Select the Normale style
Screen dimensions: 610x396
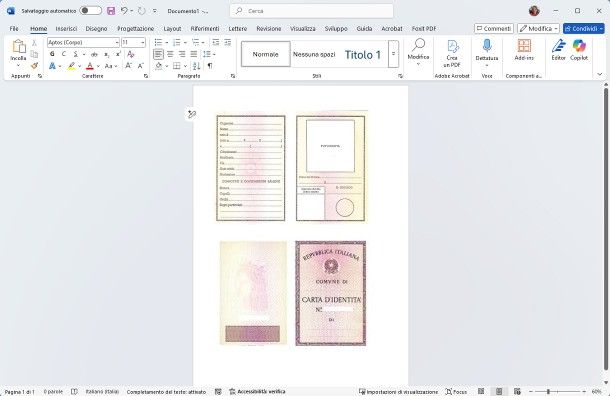[x=266, y=54]
